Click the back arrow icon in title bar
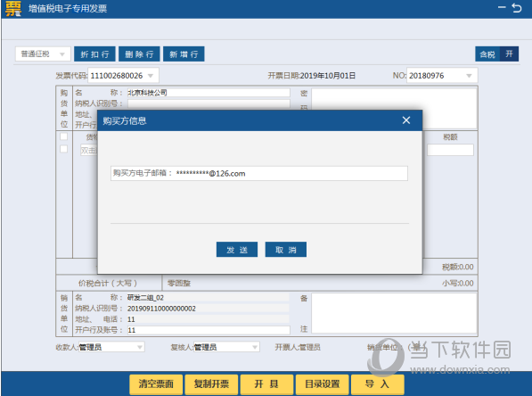 pyautogui.click(x=517, y=7)
